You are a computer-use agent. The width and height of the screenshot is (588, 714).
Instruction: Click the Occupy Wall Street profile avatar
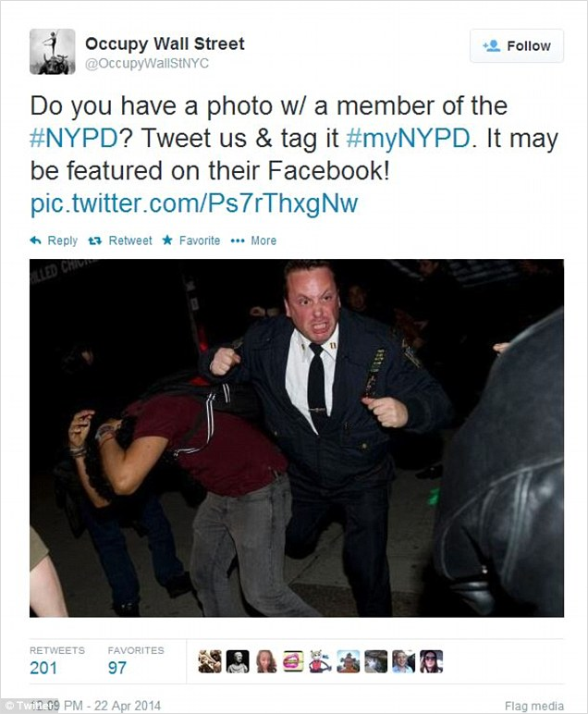click(52, 52)
